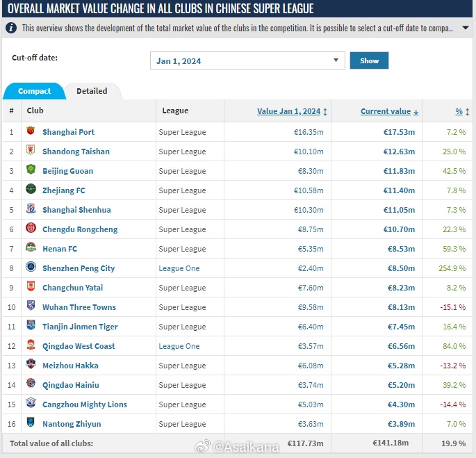Open the cut-off date dropdown

coord(247,60)
